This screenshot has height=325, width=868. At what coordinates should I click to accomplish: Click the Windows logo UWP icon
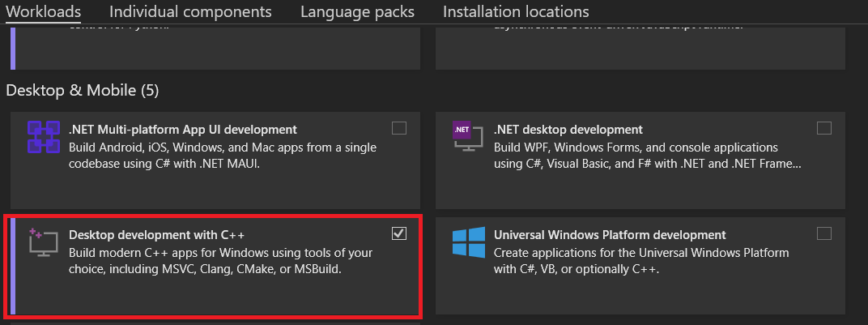click(x=468, y=242)
